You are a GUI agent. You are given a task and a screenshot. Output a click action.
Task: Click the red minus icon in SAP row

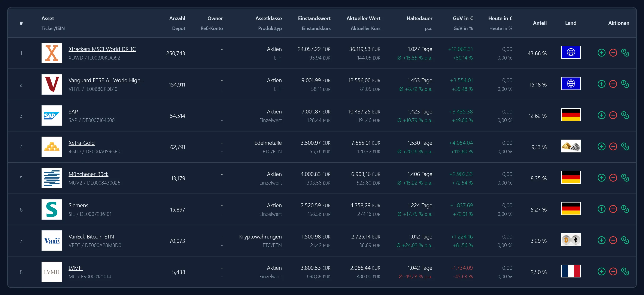[x=613, y=115]
